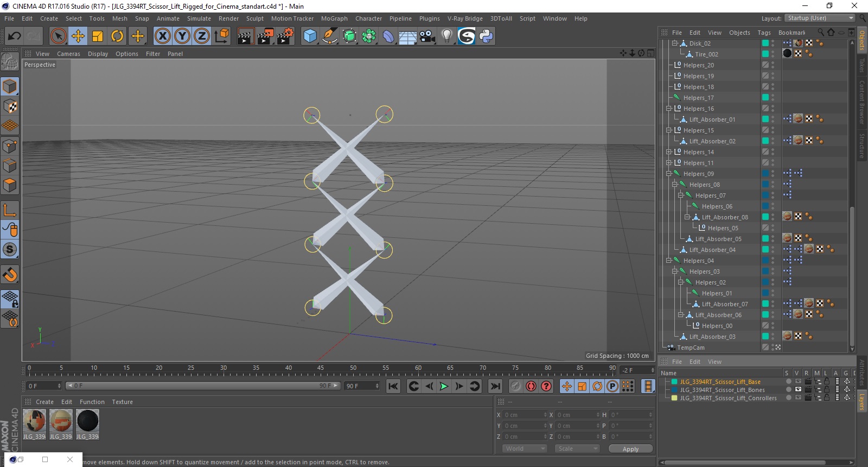The image size is (868, 467).
Task: Toggle Solo for JLG_3394RT_Scissor_Lift_Base layer
Action: click(789, 382)
